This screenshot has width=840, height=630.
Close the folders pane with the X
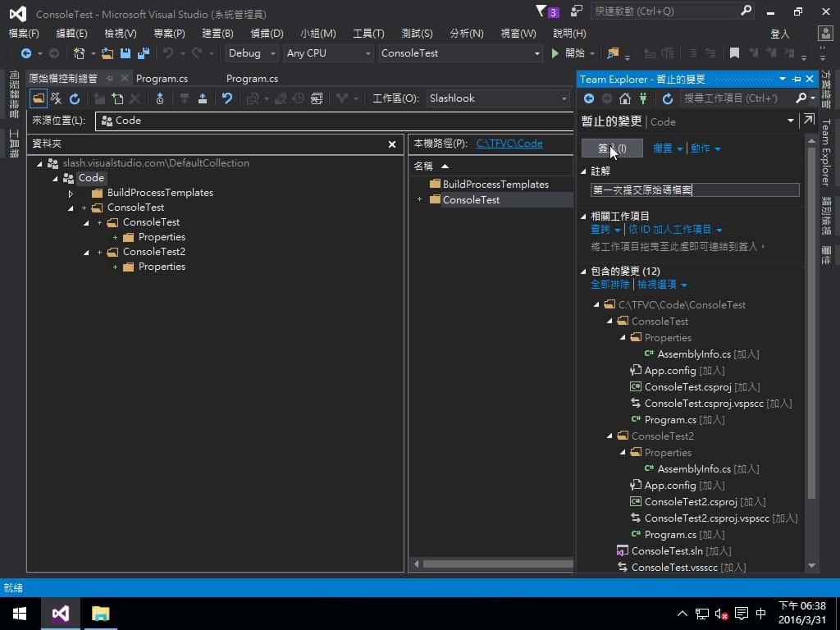click(392, 144)
